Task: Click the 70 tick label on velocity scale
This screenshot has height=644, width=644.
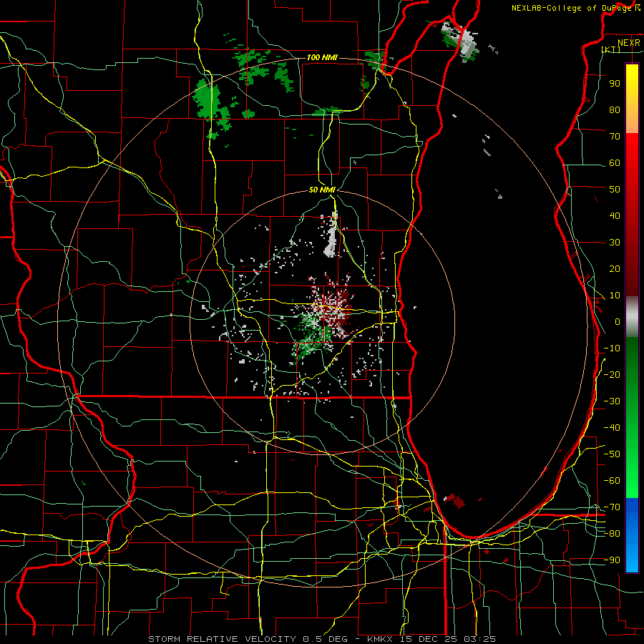Action: click(x=615, y=137)
